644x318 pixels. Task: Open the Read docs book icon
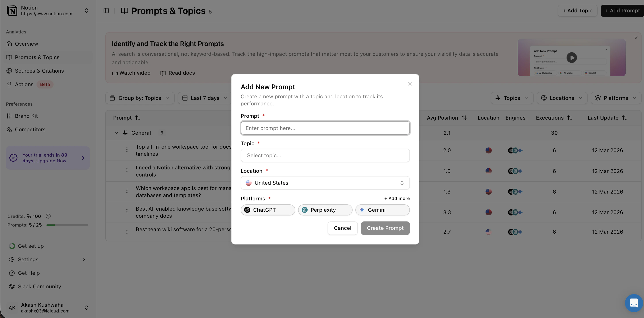pos(163,73)
